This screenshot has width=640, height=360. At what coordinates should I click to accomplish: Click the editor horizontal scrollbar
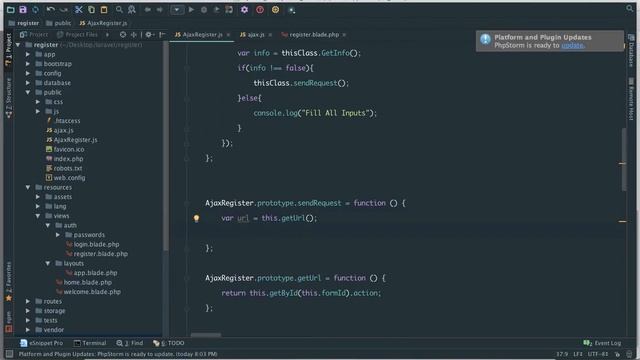(206, 335)
